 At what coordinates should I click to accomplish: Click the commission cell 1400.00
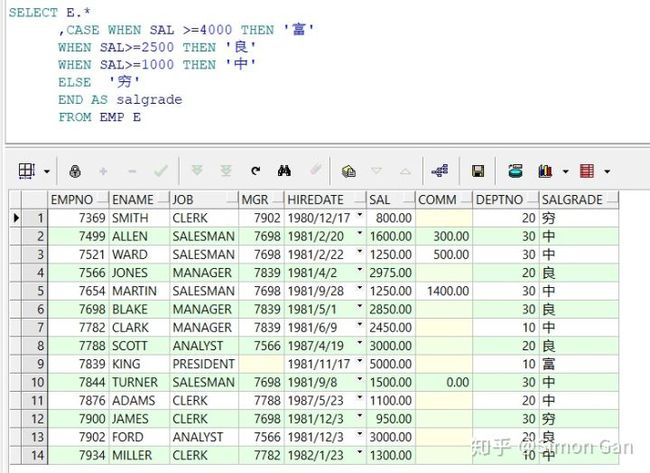click(x=444, y=291)
